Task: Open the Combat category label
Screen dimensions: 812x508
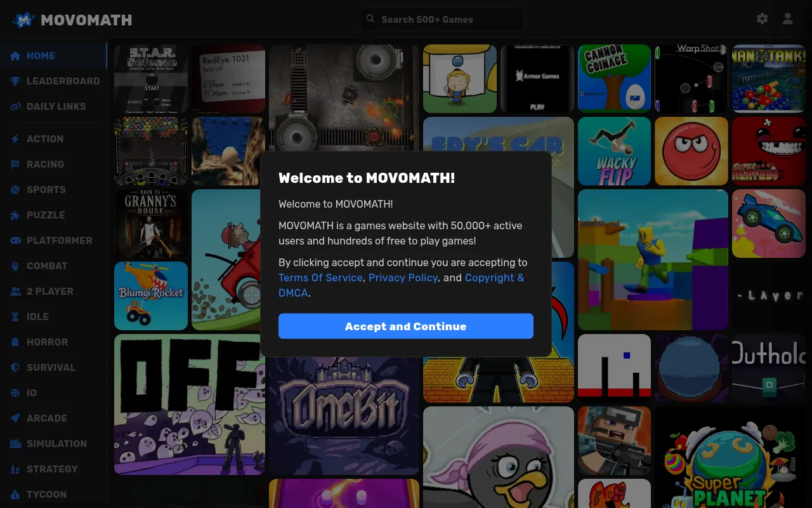Action: tap(47, 266)
